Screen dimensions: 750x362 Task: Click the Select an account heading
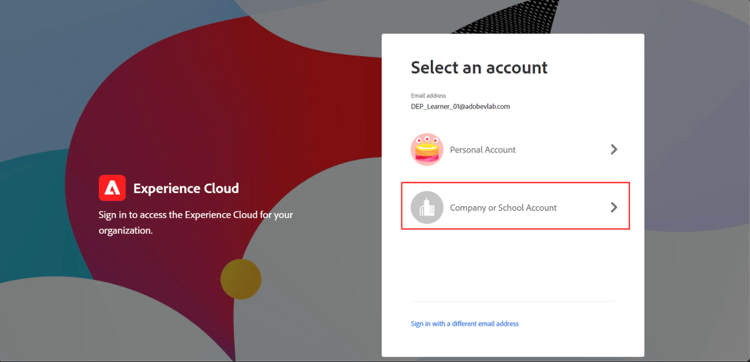[479, 67]
